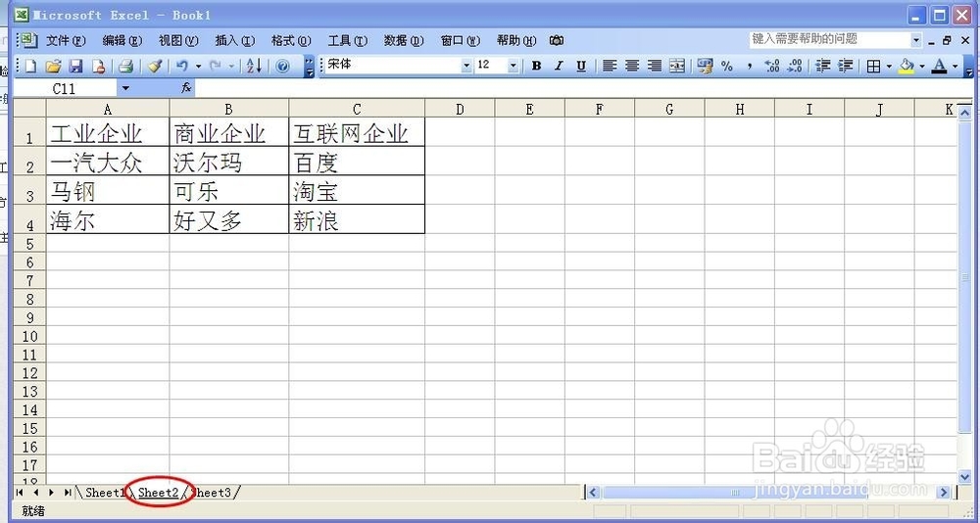Apply the Borders grid icon
The image size is (980, 523).
pyautogui.click(x=874, y=66)
